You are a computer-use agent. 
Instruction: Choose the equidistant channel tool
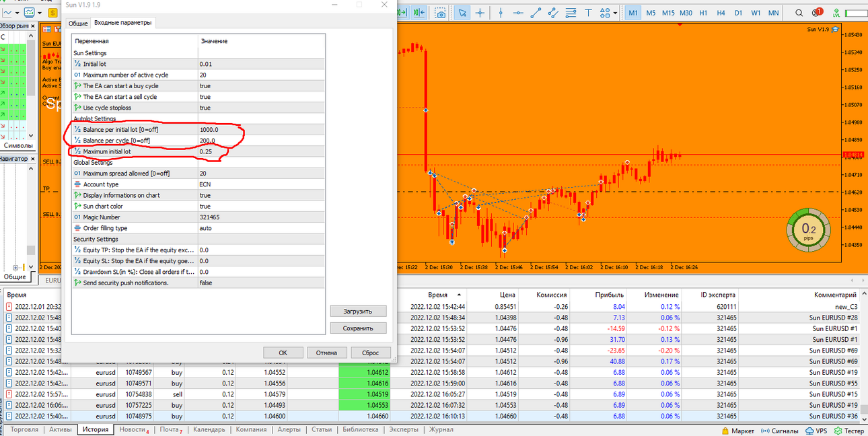click(x=553, y=13)
